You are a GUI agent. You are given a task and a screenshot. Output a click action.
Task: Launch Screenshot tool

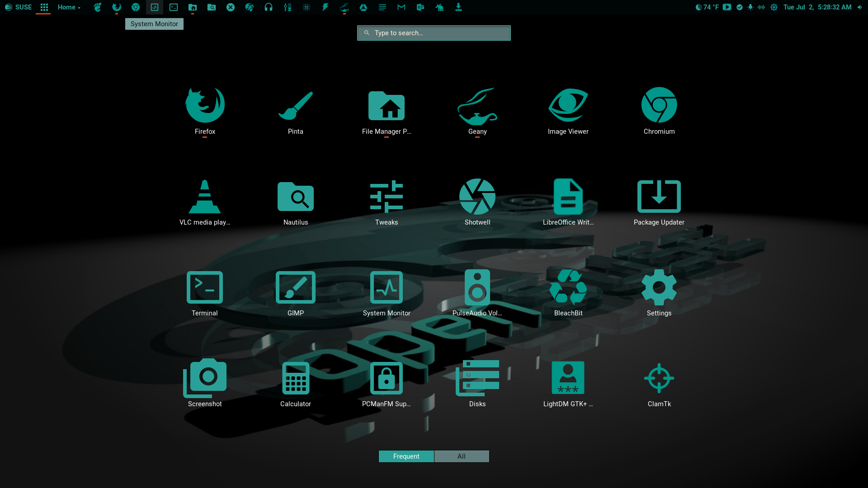click(x=205, y=384)
